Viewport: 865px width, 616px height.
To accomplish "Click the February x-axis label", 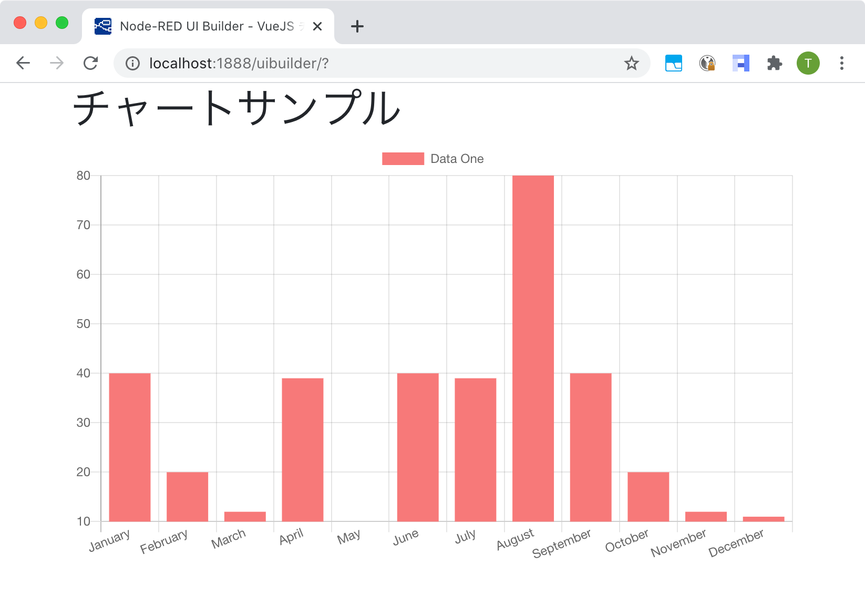I will coord(164,542).
